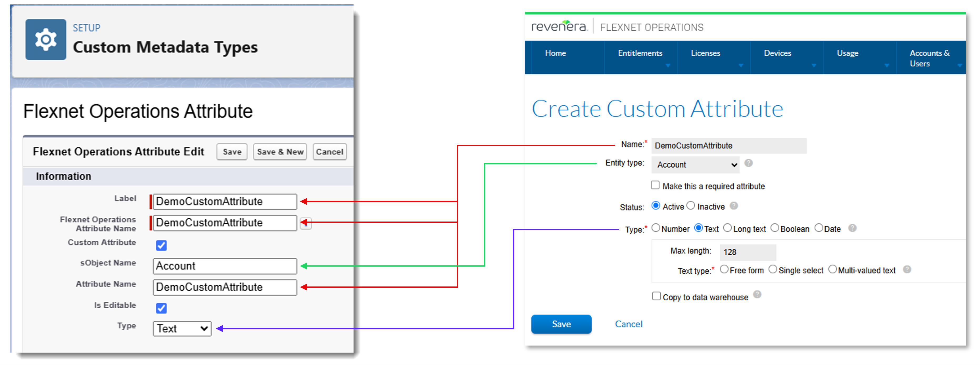Open the Entity type Account dropdown
This screenshot has width=980, height=365.
pyautogui.click(x=695, y=164)
